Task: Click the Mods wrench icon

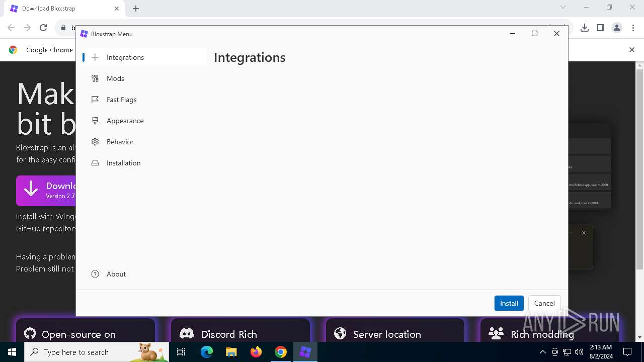Action: pos(95,78)
